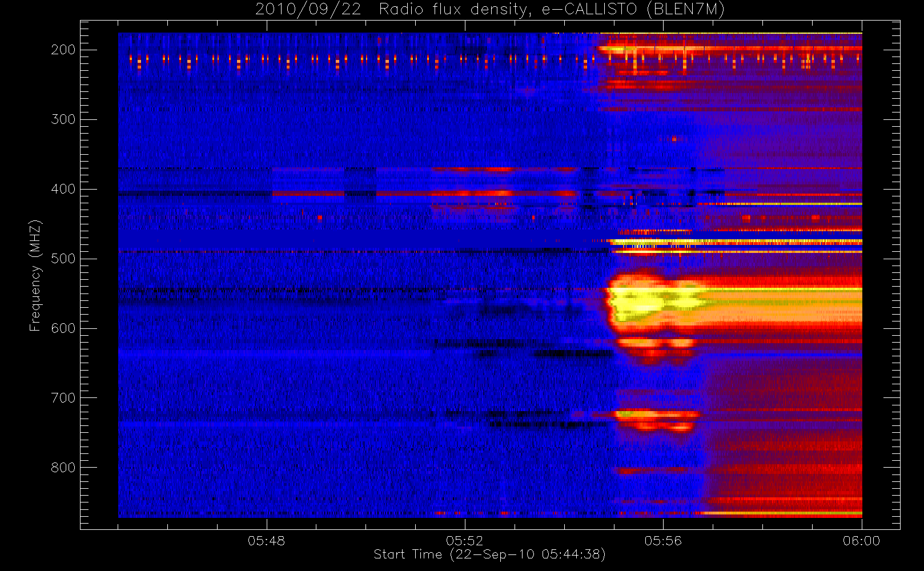Click the 05:52 time tick label
The height and width of the screenshot is (571, 924).
point(464,541)
